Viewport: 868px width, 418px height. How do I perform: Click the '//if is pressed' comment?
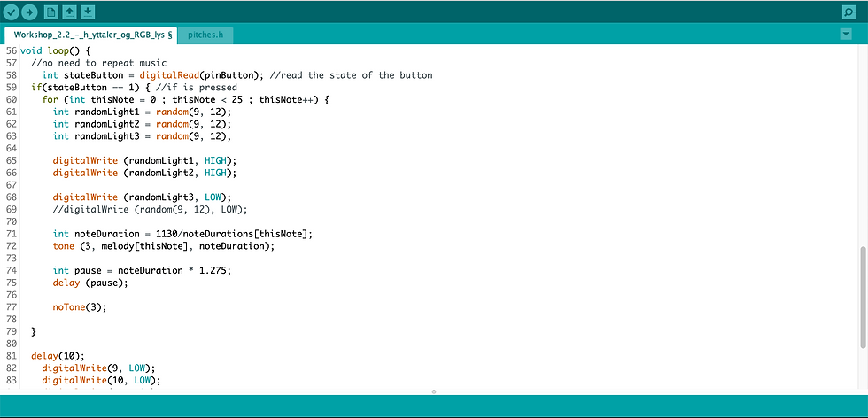[x=197, y=88]
